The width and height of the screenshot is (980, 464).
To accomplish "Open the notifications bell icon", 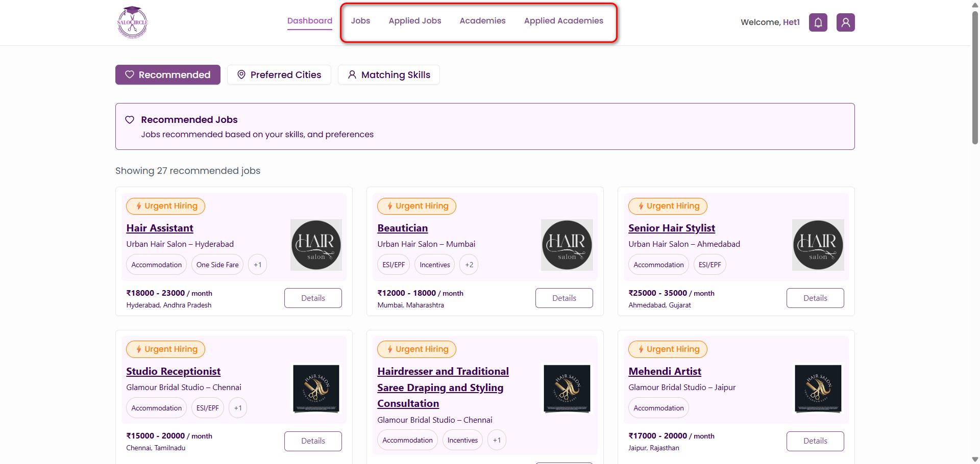I will coord(818,22).
